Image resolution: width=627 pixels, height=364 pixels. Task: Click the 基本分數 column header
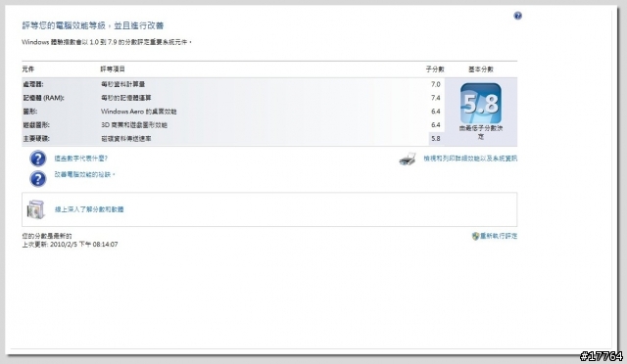pos(481,69)
